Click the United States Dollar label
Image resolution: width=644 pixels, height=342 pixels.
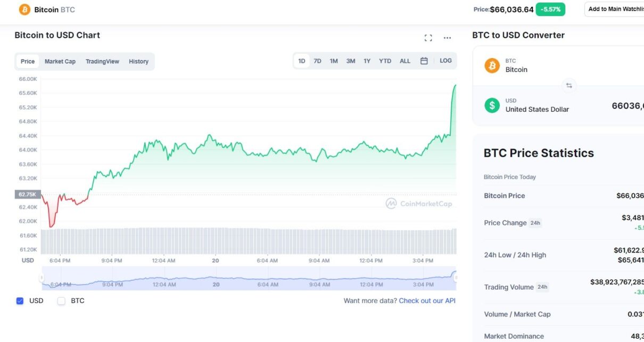click(537, 110)
